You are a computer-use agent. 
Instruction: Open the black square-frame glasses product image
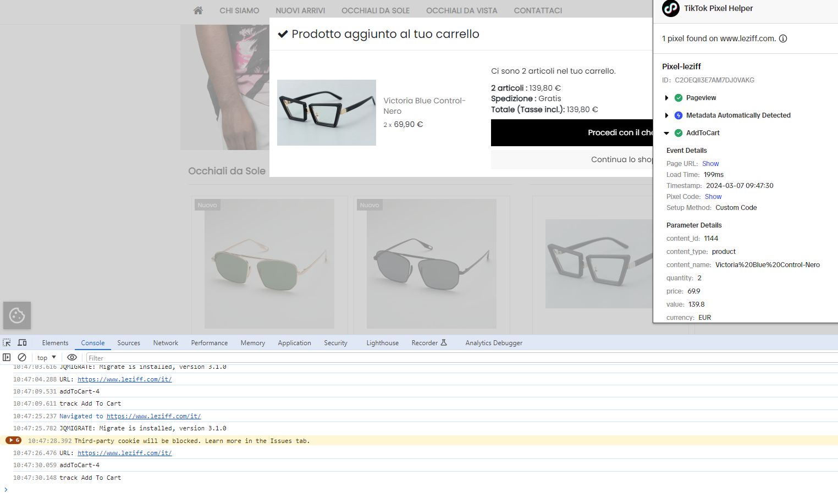[599, 264]
